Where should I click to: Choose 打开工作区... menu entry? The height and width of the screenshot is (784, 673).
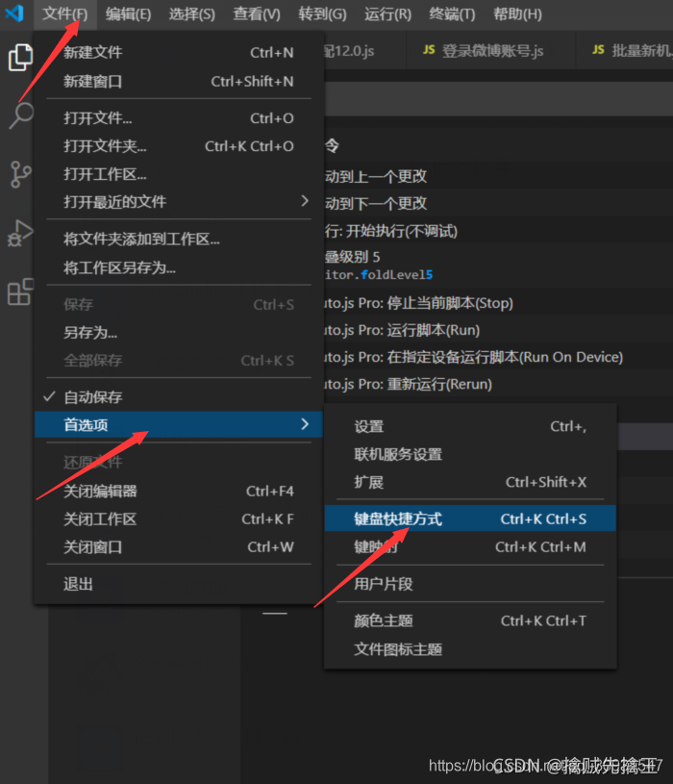click(x=178, y=174)
